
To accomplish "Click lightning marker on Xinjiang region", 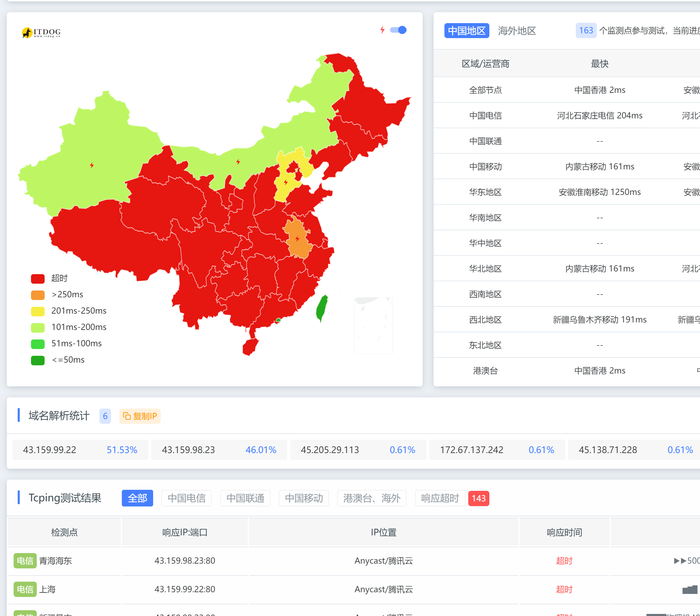I will pyautogui.click(x=92, y=165).
